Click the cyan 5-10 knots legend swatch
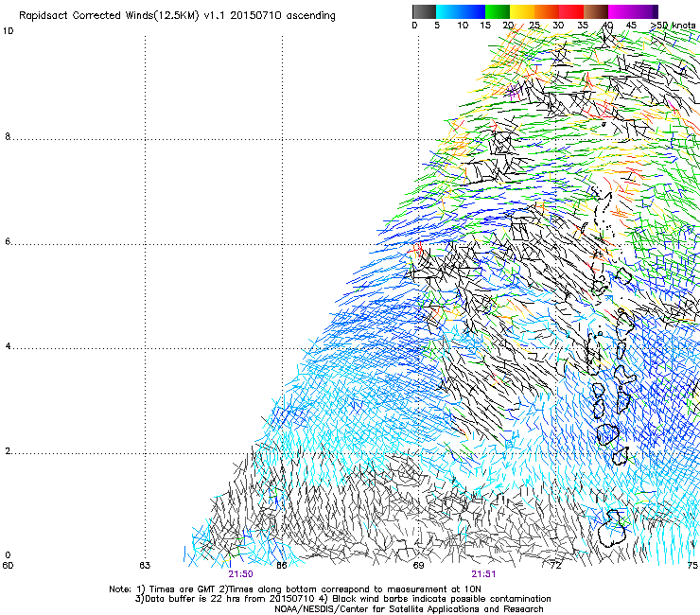 point(448,11)
